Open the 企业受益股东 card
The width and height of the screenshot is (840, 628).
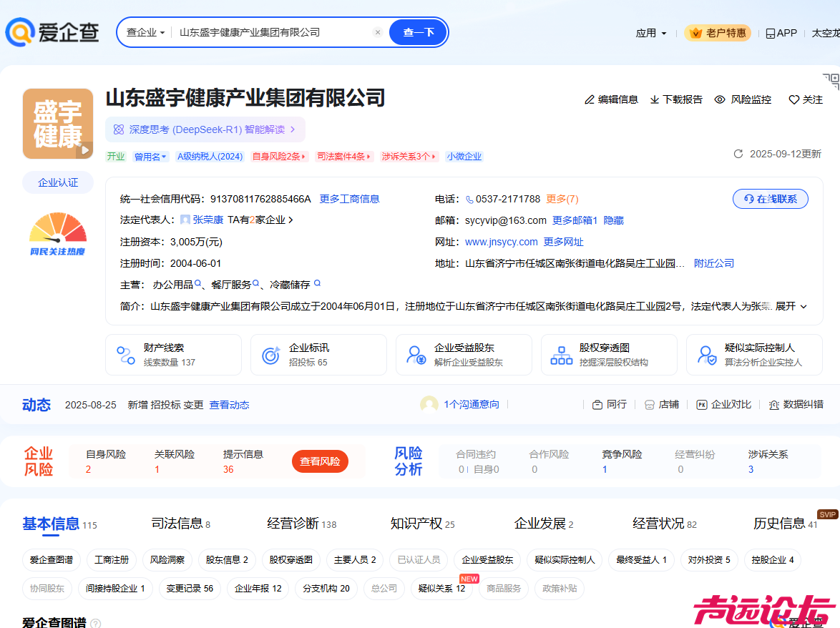click(464, 355)
